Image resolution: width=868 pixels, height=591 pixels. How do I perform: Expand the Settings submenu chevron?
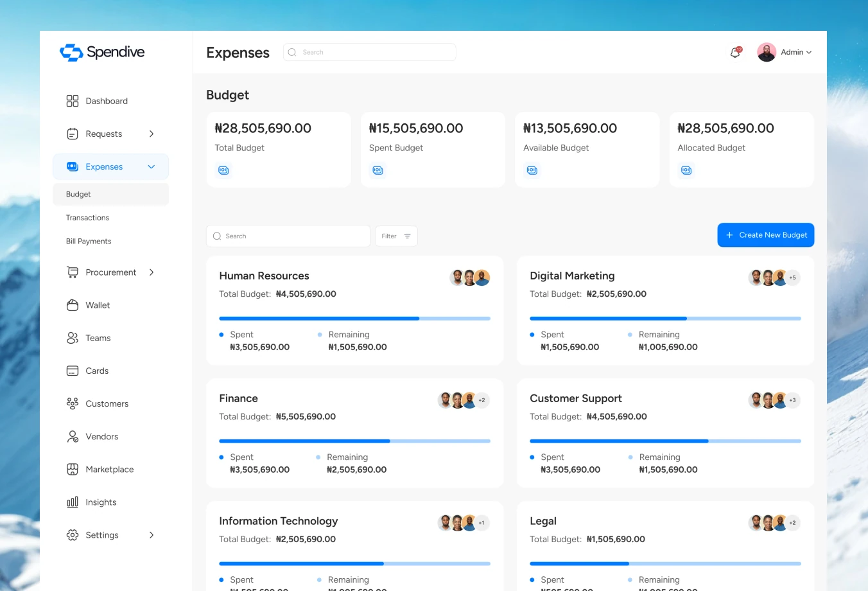click(x=152, y=535)
